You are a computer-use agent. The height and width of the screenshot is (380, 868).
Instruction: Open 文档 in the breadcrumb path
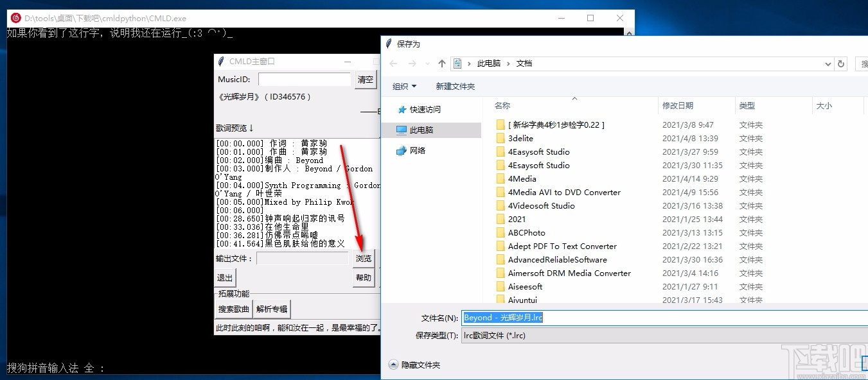coord(524,63)
